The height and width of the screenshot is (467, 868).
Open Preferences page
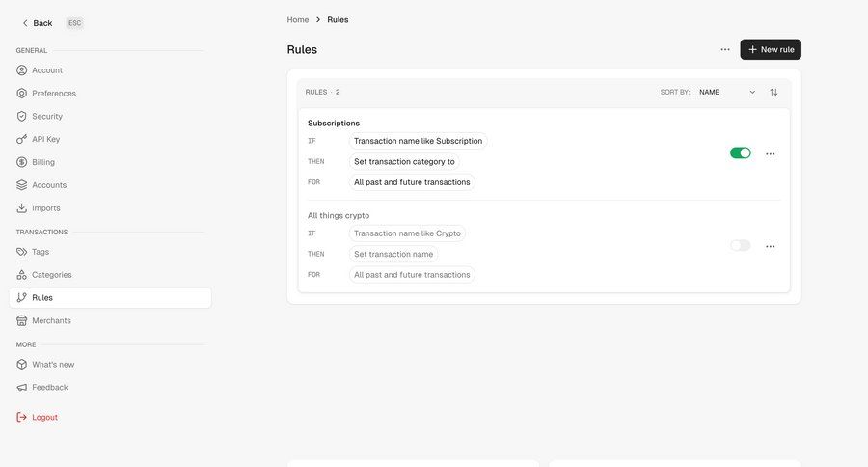coord(110,93)
